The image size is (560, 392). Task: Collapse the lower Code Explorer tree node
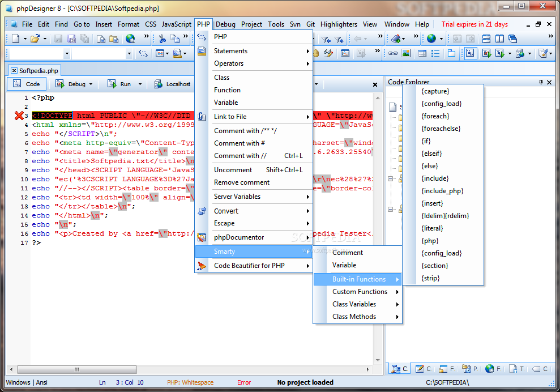pyautogui.click(x=390, y=210)
